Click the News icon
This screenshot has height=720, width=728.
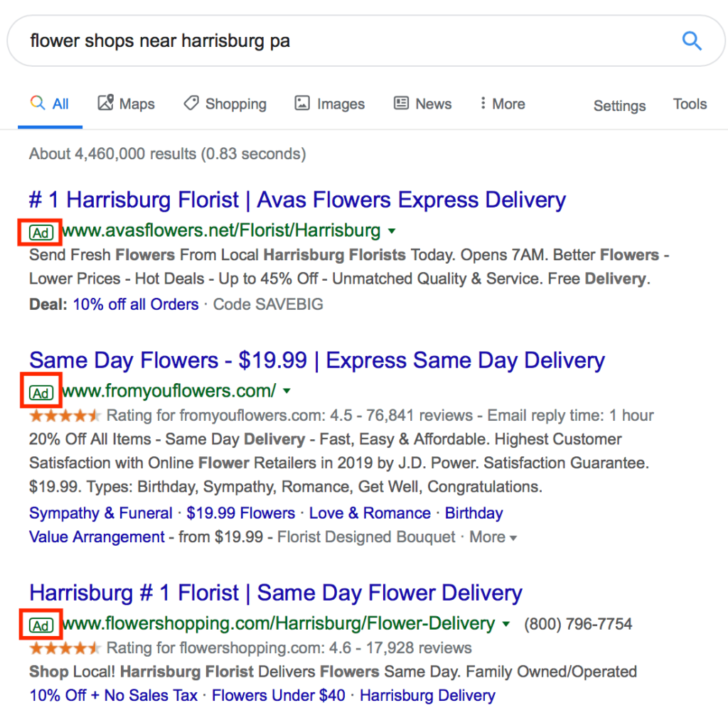pyautogui.click(x=402, y=103)
